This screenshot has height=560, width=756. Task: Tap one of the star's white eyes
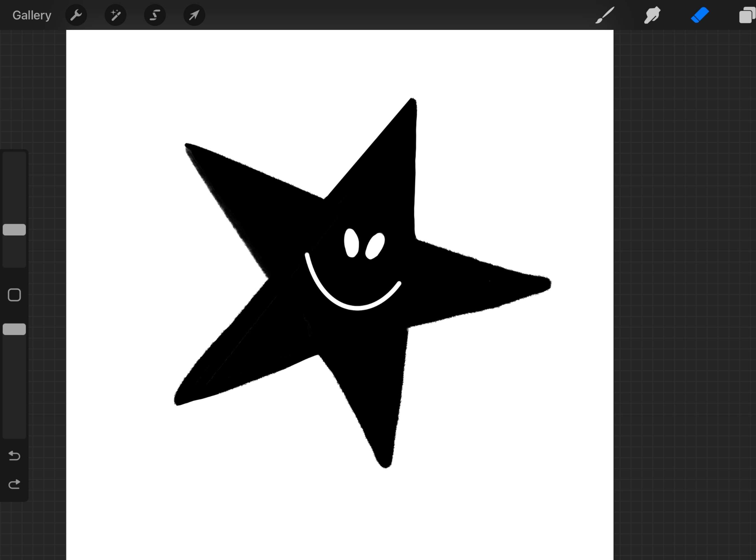(x=352, y=242)
